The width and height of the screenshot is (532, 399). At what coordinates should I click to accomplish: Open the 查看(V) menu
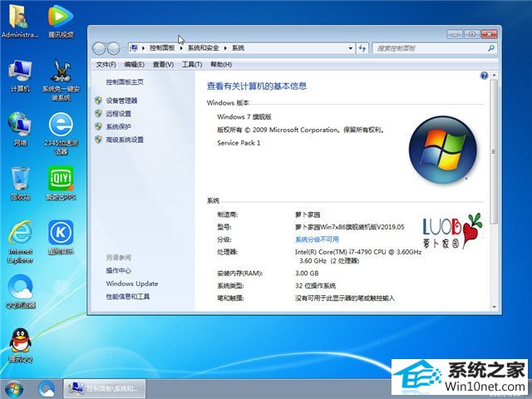click(163, 65)
